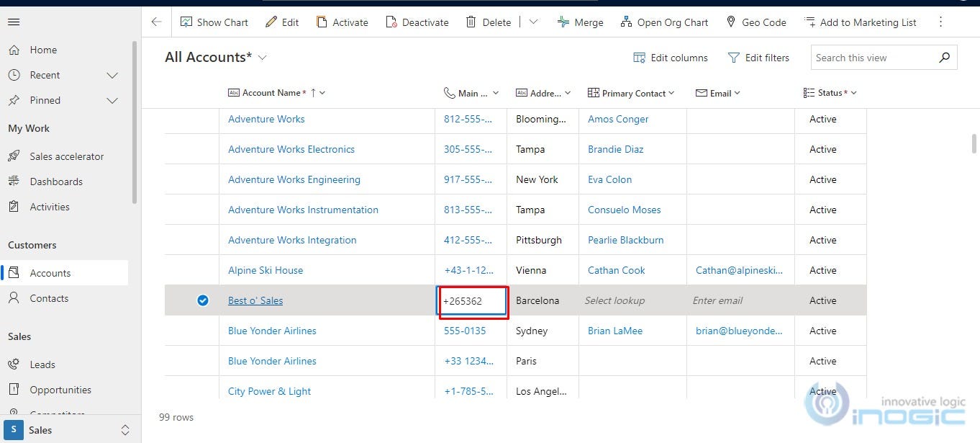Open Adventure Works account record
Image resolution: width=980 pixels, height=443 pixels.
point(266,119)
